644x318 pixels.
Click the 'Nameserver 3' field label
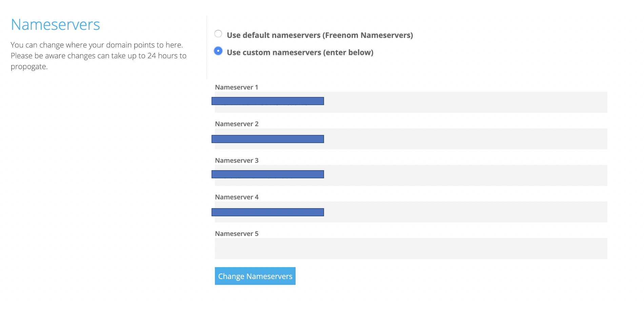[x=237, y=161]
